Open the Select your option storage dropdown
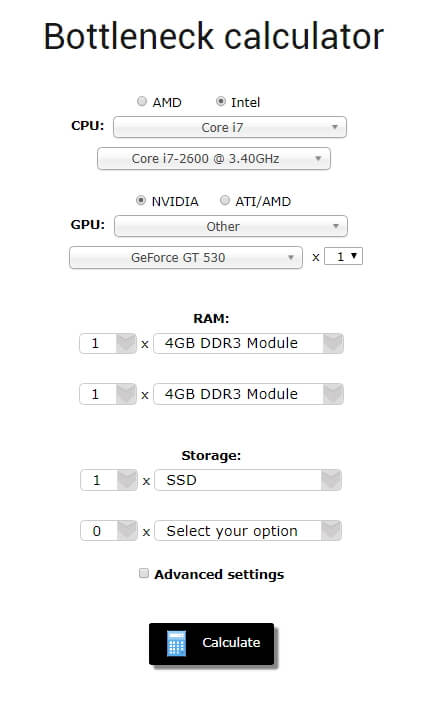 pyautogui.click(x=248, y=531)
